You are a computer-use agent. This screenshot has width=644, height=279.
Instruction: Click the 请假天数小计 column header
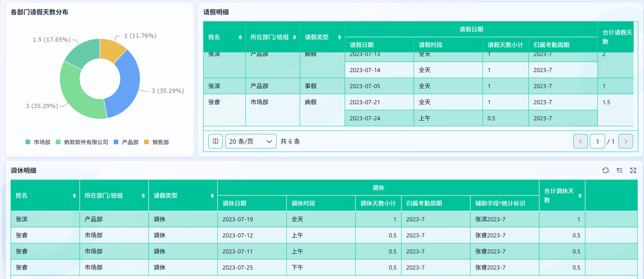(x=506, y=45)
